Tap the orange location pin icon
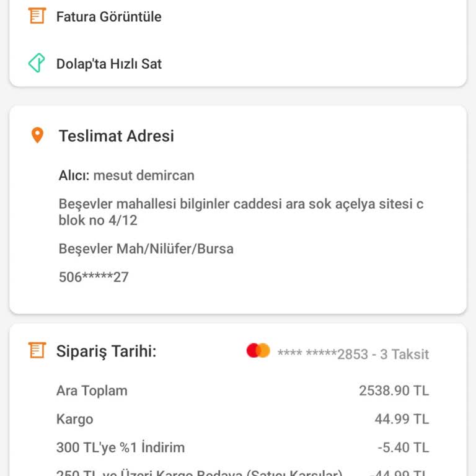This screenshot has width=476, height=476. (x=37, y=135)
